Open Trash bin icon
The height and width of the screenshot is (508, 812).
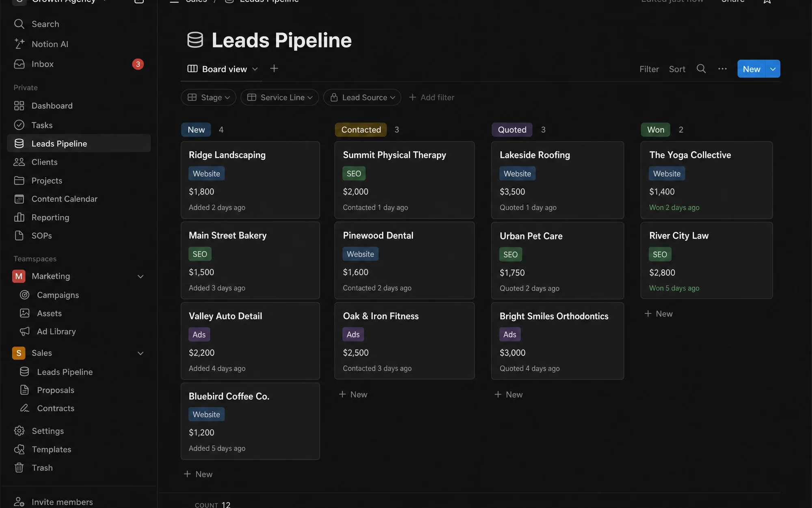pos(19,467)
